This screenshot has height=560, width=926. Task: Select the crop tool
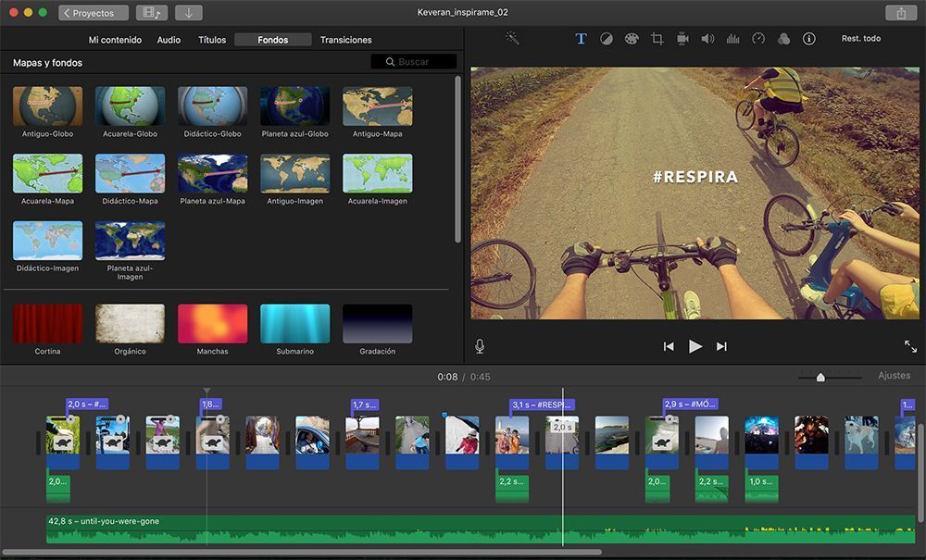point(657,39)
